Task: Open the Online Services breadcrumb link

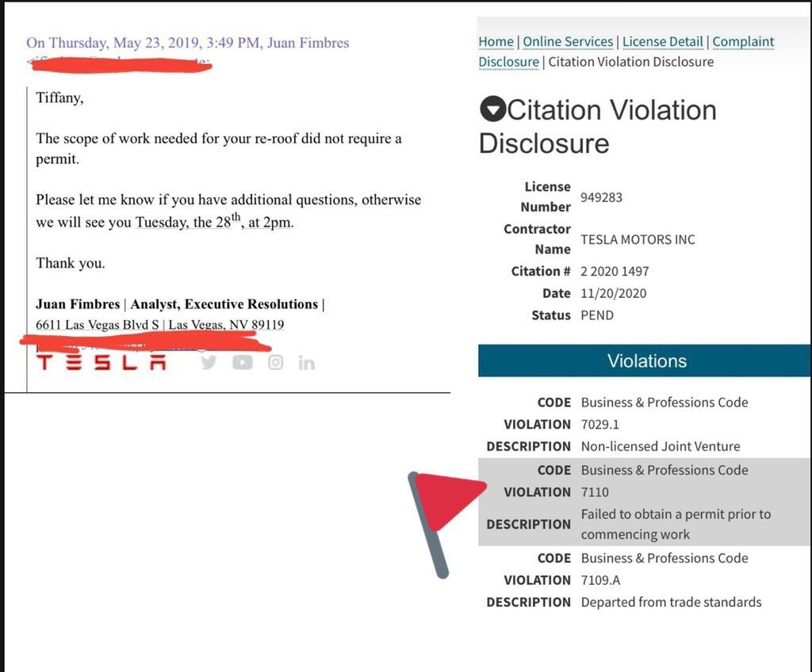Action: pyautogui.click(x=568, y=41)
